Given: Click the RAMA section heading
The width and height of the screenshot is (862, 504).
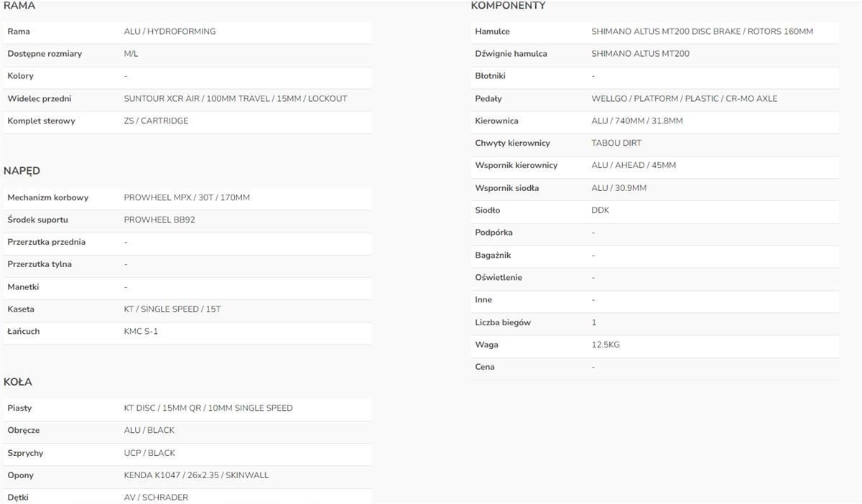Looking at the screenshot, I should 19,6.
